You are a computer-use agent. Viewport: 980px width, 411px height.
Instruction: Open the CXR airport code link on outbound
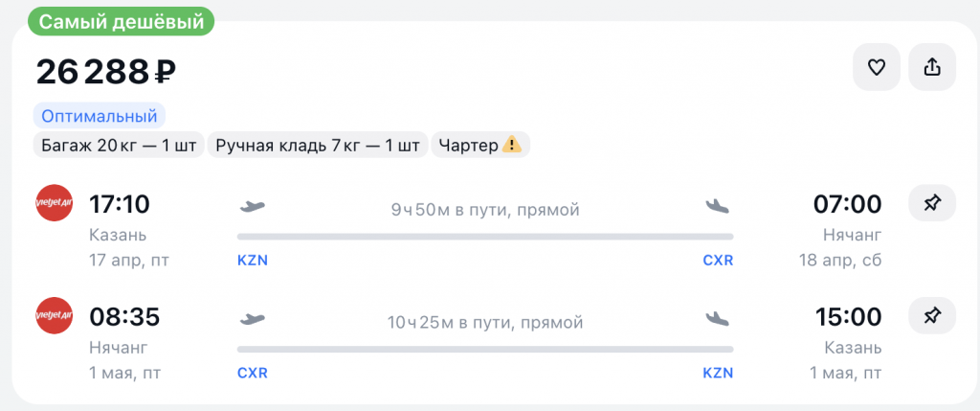(718, 260)
